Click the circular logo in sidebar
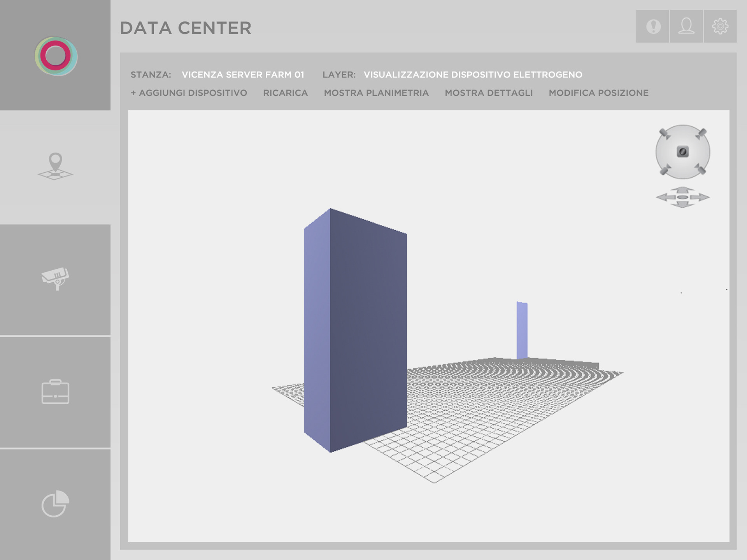Image resolution: width=747 pixels, height=560 pixels. tap(56, 56)
